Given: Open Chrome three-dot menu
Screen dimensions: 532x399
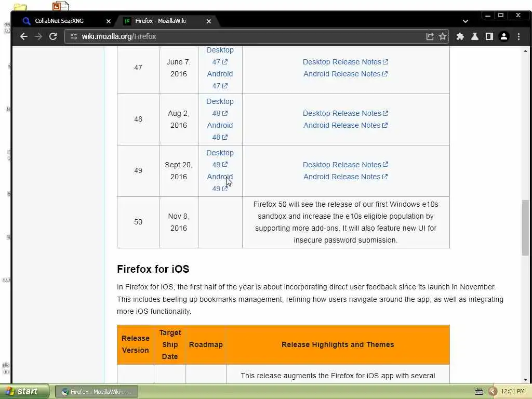Looking at the screenshot, I should pos(519,36).
